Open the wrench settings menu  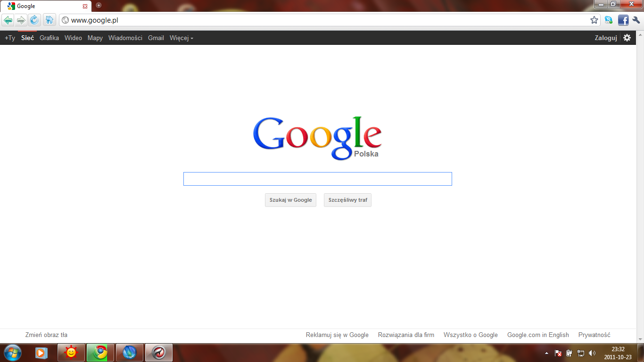pyautogui.click(x=636, y=20)
